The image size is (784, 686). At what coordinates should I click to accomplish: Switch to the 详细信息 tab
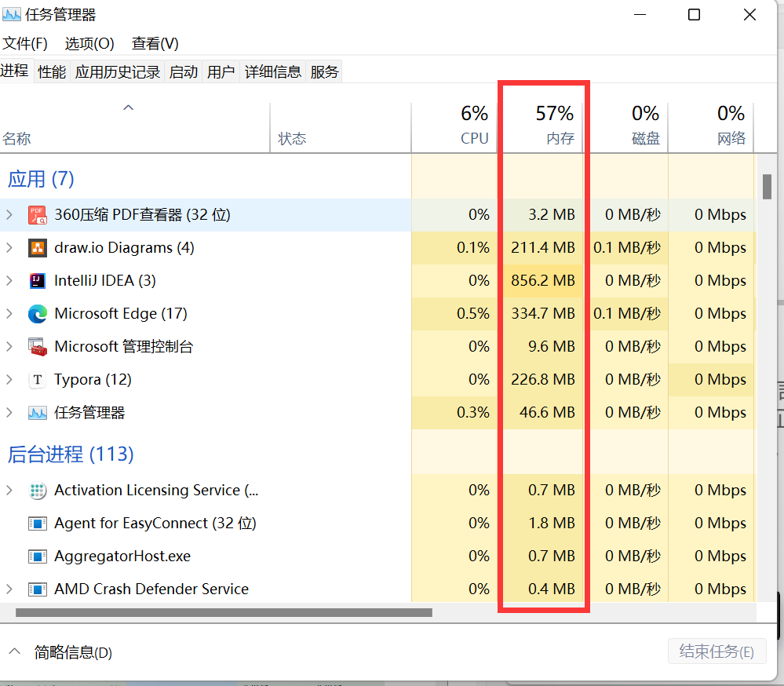tap(273, 72)
